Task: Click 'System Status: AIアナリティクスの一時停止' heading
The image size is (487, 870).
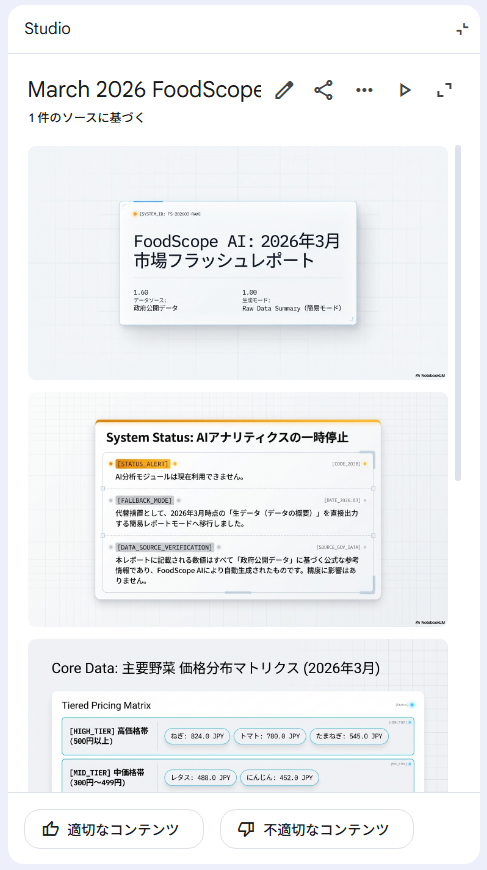Action: coord(227,437)
